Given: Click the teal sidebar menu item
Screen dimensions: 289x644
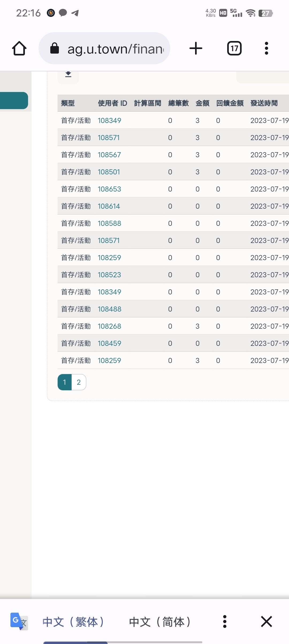Looking at the screenshot, I should [14, 100].
